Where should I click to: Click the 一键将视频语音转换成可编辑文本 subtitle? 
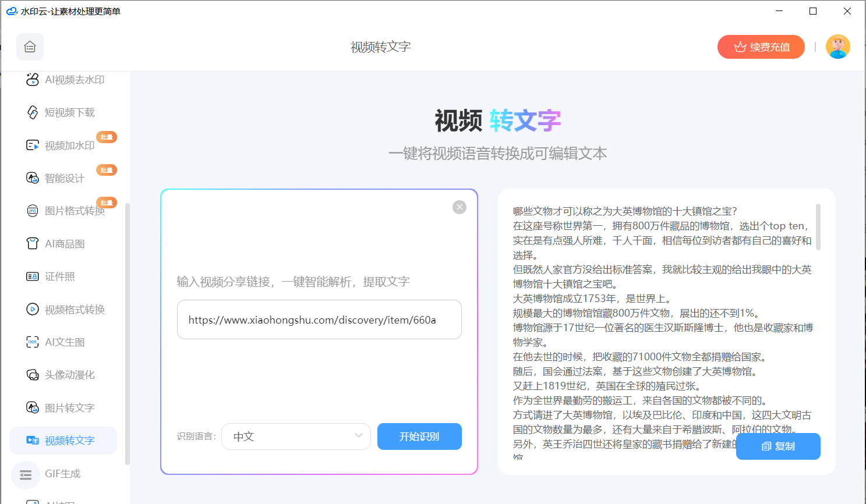coord(497,154)
